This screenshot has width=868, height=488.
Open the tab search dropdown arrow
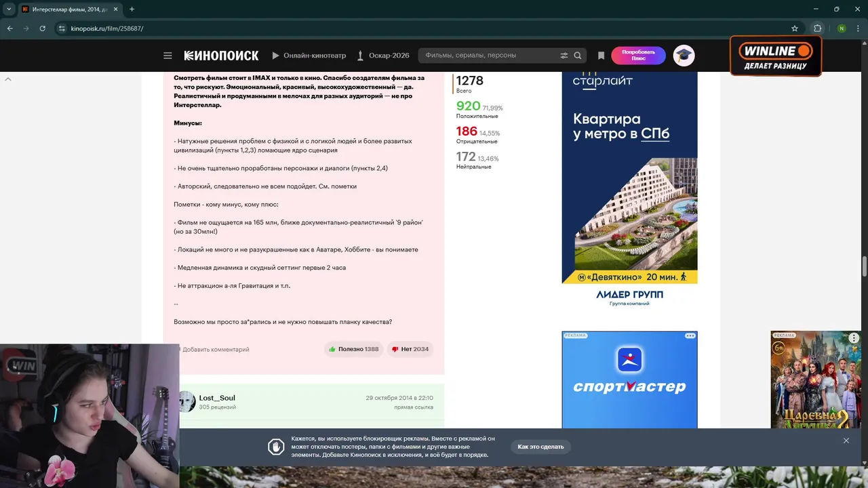coord(9,9)
